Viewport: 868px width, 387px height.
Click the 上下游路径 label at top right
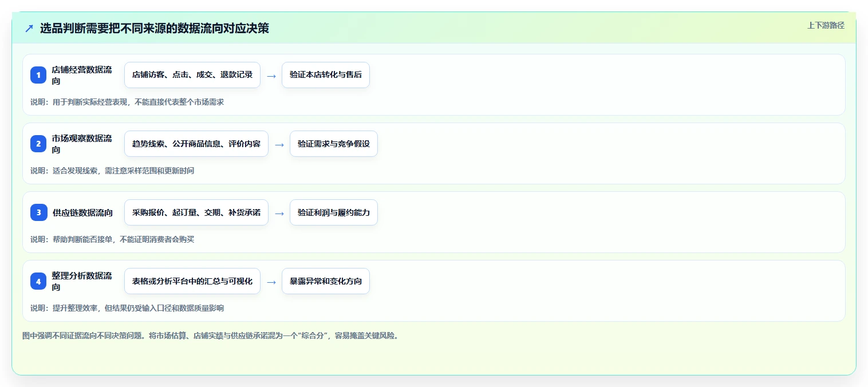point(826,25)
